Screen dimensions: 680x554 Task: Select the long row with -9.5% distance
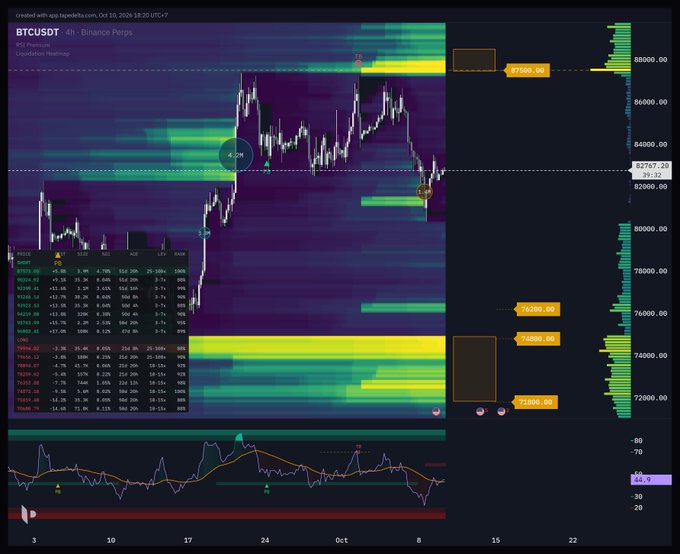point(101,391)
